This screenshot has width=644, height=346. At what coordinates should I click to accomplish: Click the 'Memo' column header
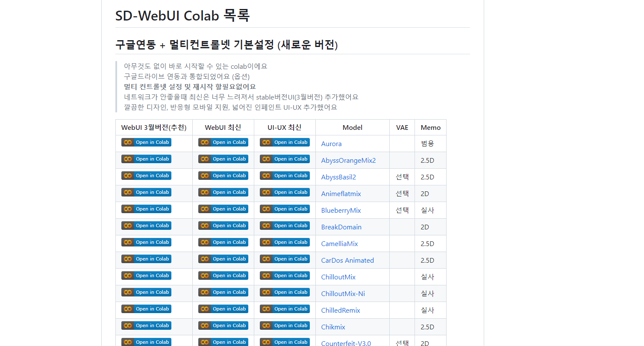430,127
